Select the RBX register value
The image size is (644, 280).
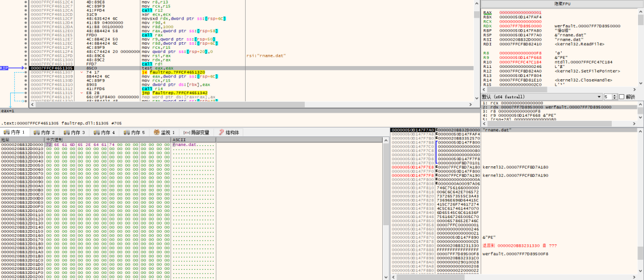click(520, 17)
